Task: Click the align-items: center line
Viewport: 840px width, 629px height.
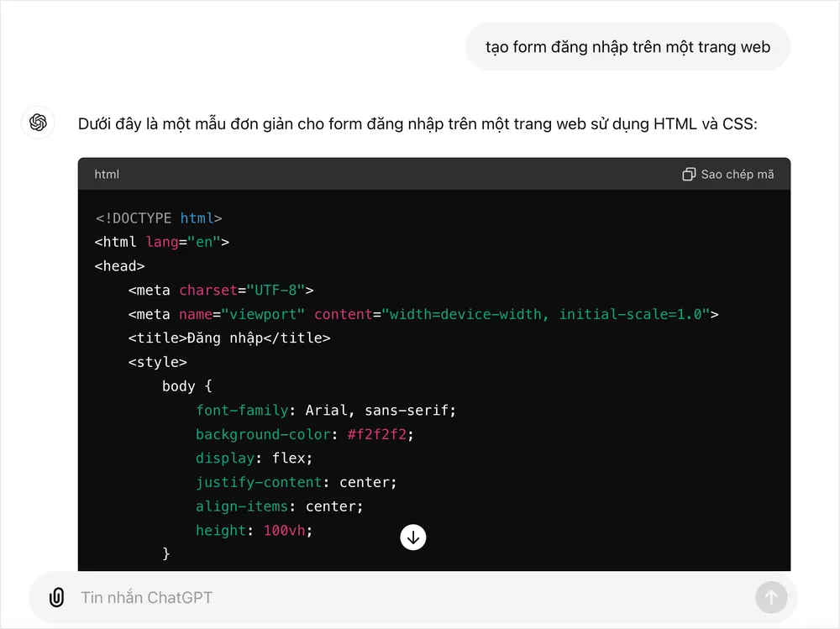Action: tap(279, 506)
